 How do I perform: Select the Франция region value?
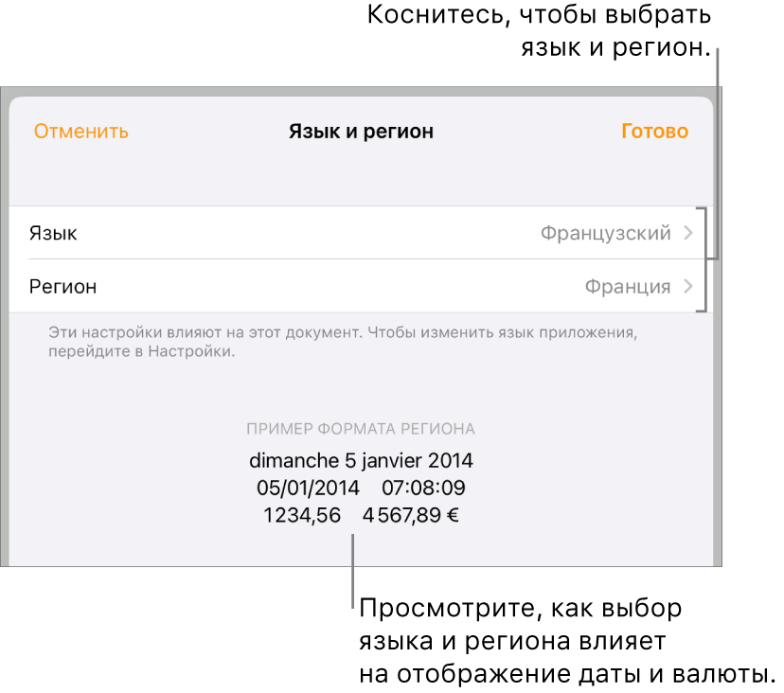coord(627,286)
